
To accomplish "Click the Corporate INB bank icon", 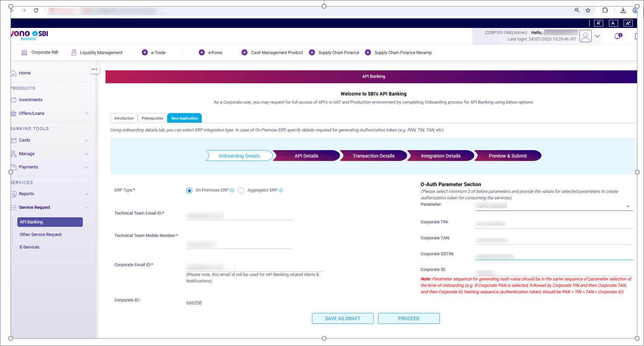I will point(24,52).
